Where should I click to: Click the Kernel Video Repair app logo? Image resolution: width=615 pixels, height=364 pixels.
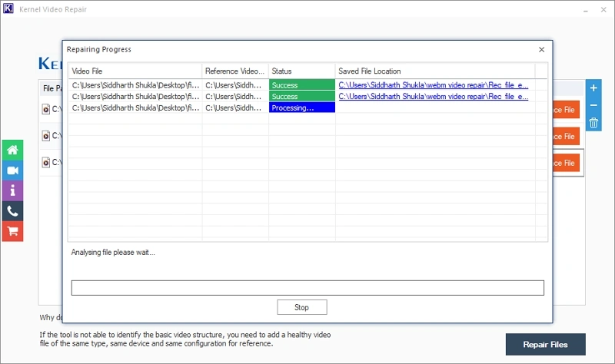coord(8,8)
